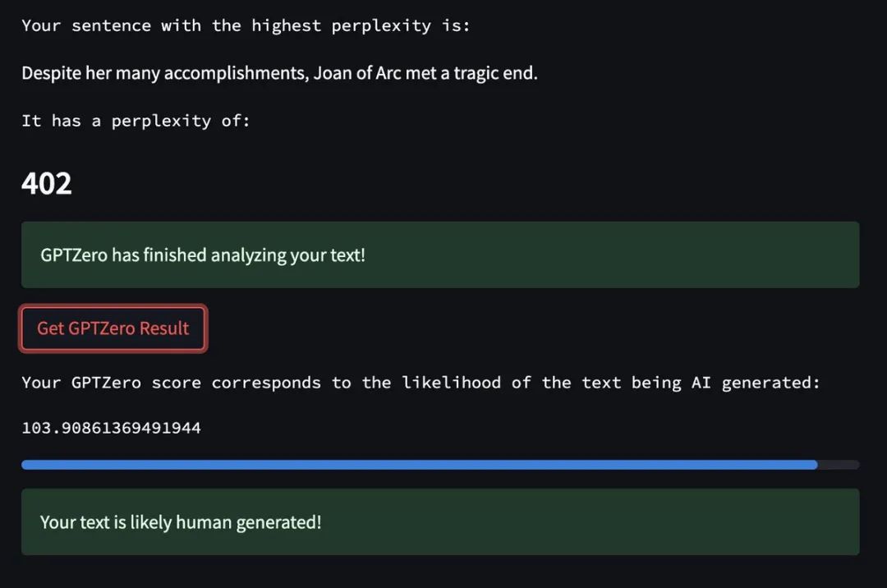This screenshot has width=887, height=588.
Task: Click 'Your sentence with the highest perplexity' line
Action: (x=246, y=26)
